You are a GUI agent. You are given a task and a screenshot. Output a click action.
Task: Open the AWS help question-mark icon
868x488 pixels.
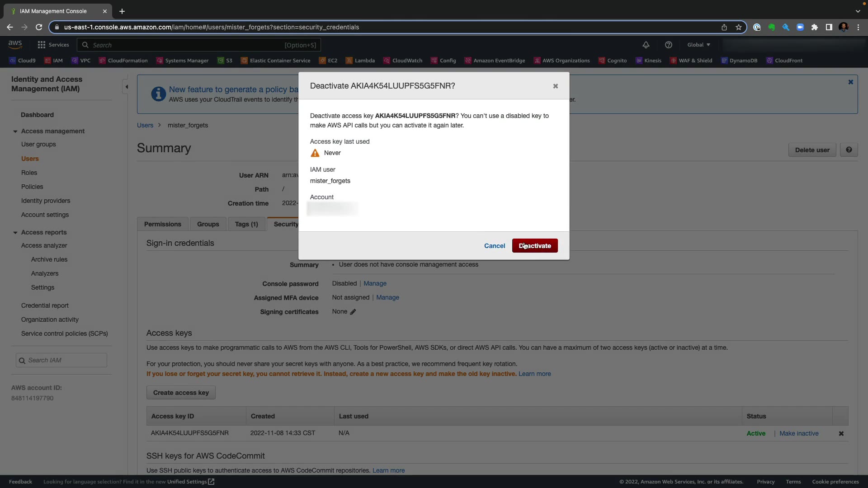668,45
